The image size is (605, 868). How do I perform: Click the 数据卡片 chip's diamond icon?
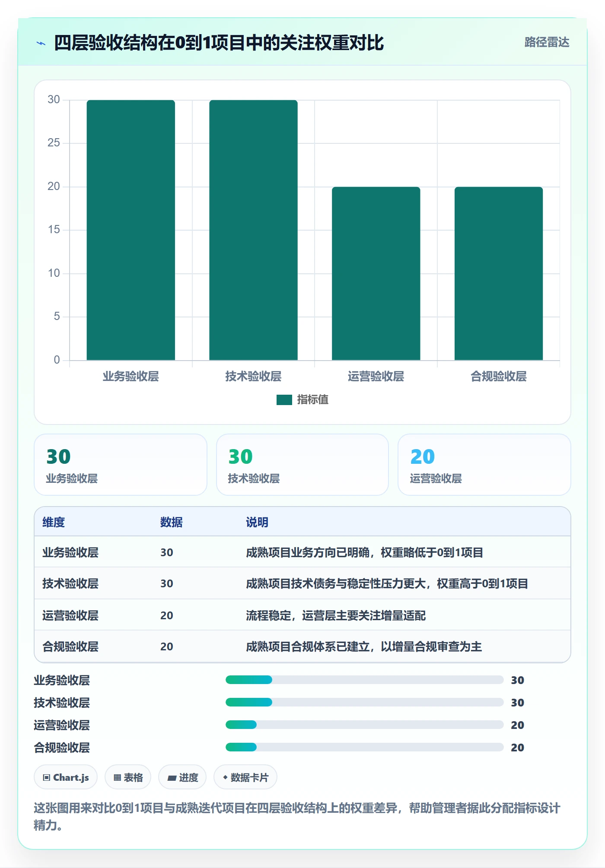[225, 777]
